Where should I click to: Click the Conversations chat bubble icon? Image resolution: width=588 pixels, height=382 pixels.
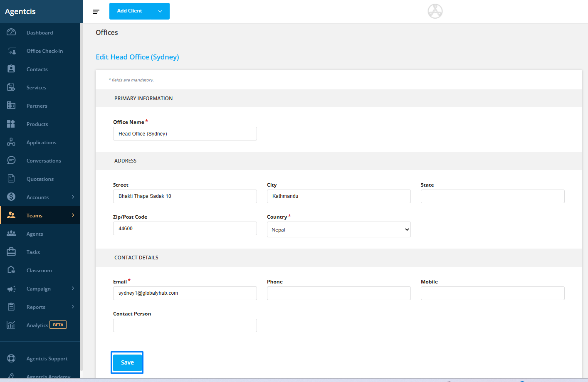[x=11, y=160]
